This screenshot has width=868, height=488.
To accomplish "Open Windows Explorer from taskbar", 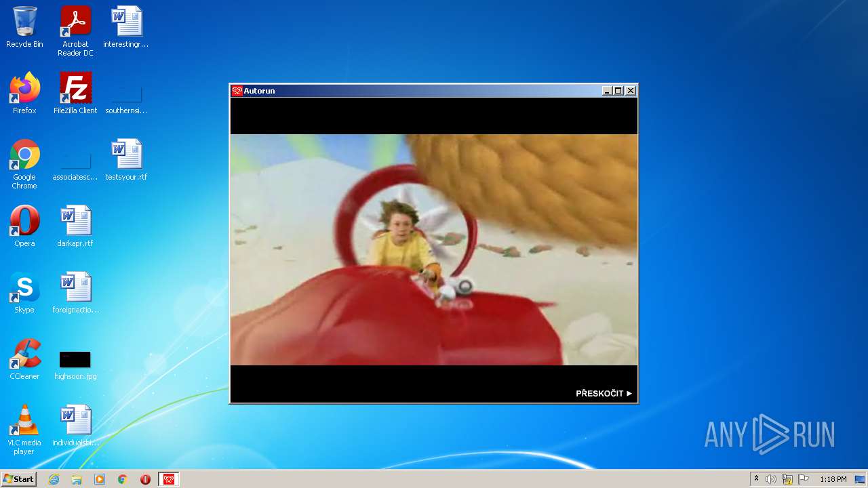I will pyautogui.click(x=77, y=479).
